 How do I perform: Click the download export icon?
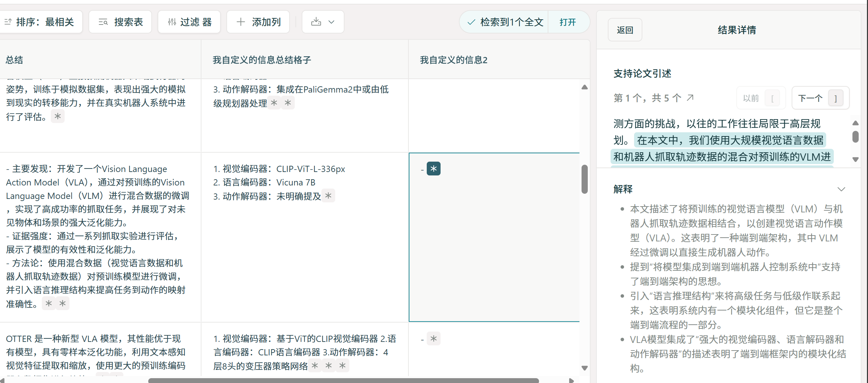click(x=316, y=22)
